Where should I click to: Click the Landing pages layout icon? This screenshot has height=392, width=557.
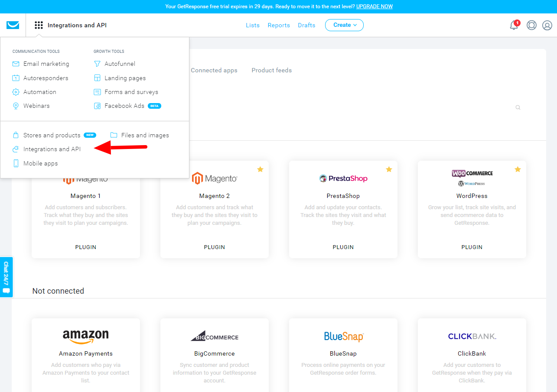click(97, 78)
